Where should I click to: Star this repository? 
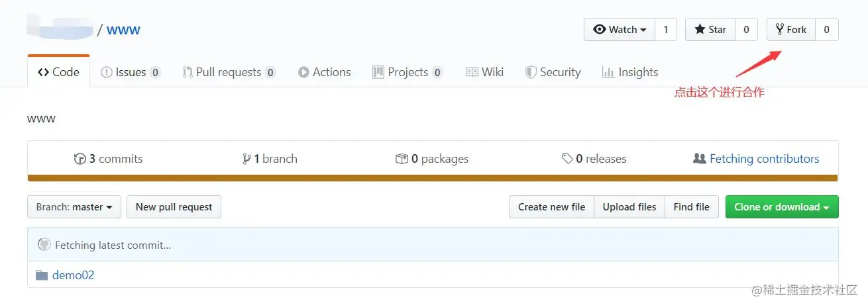[710, 30]
